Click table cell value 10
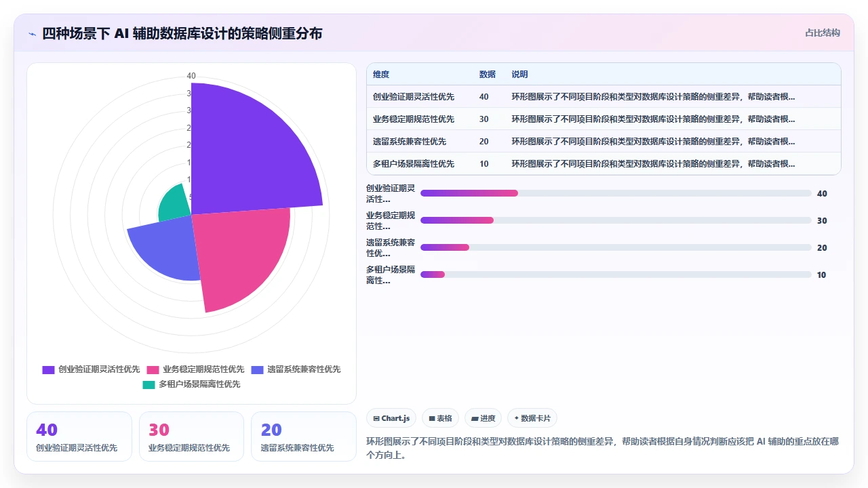This screenshot has width=868, height=488. pyautogui.click(x=484, y=164)
